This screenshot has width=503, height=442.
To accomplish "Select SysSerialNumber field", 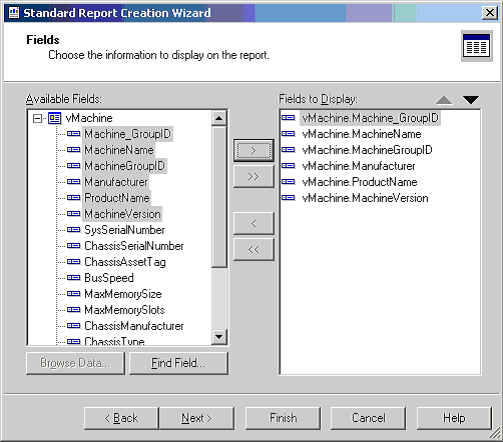I will click(x=124, y=230).
